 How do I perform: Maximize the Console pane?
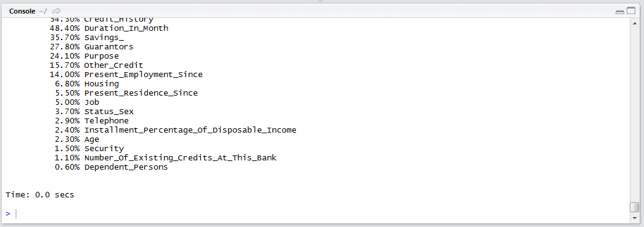(x=631, y=11)
